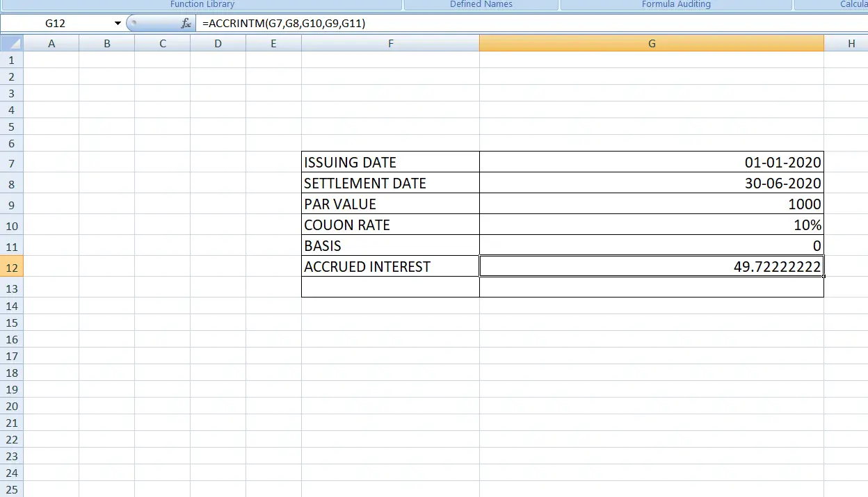868x497 pixels.
Task: Click the Select All corner button
Action: click(x=11, y=43)
